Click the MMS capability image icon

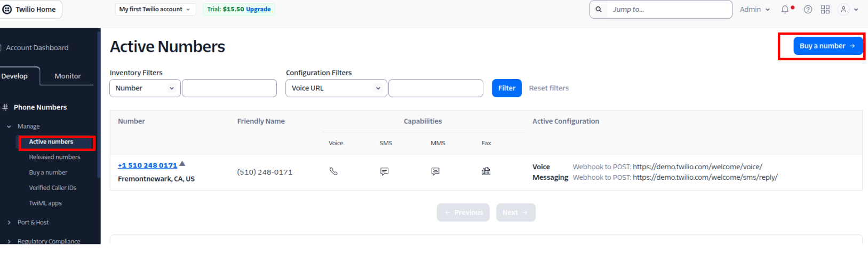point(435,171)
